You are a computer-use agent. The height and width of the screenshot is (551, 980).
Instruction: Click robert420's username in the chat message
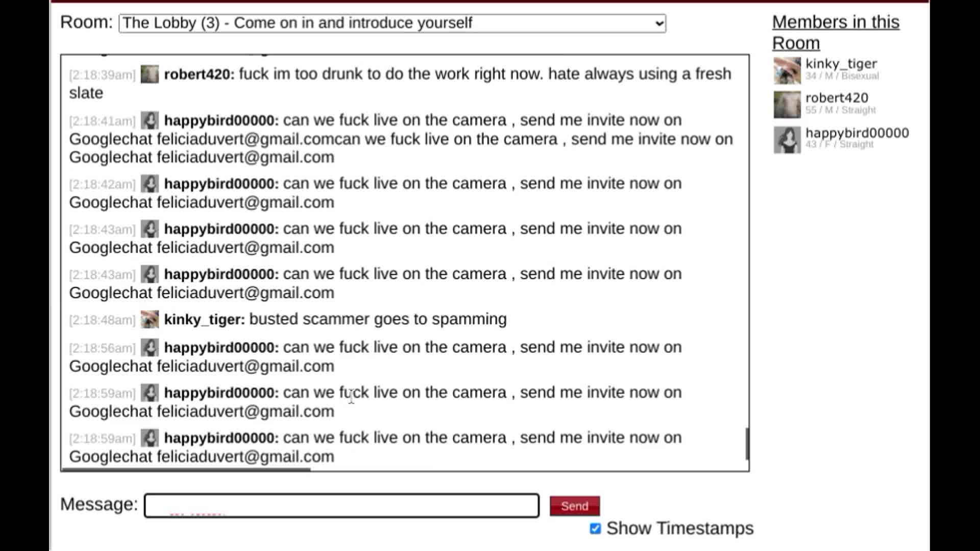[x=199, y=74]
